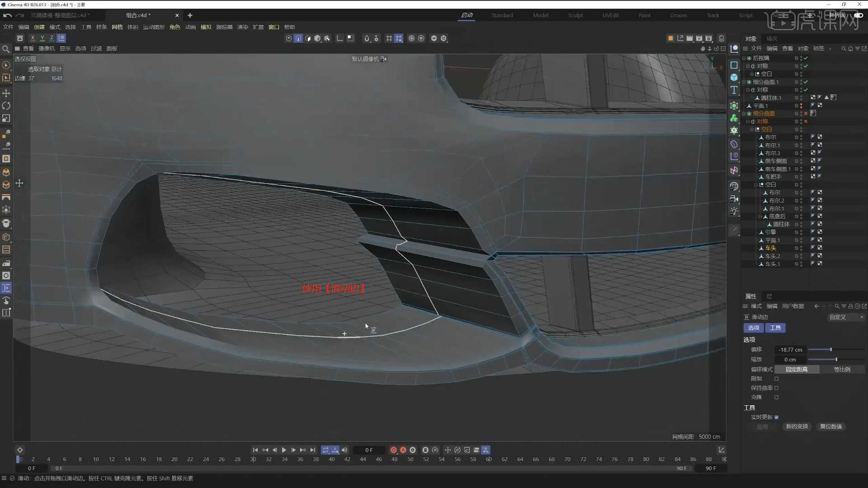The height and width of the screenshot is (488, 868).
Task: Select 等比例 offset mode
Action: click(x=842, y=369)
